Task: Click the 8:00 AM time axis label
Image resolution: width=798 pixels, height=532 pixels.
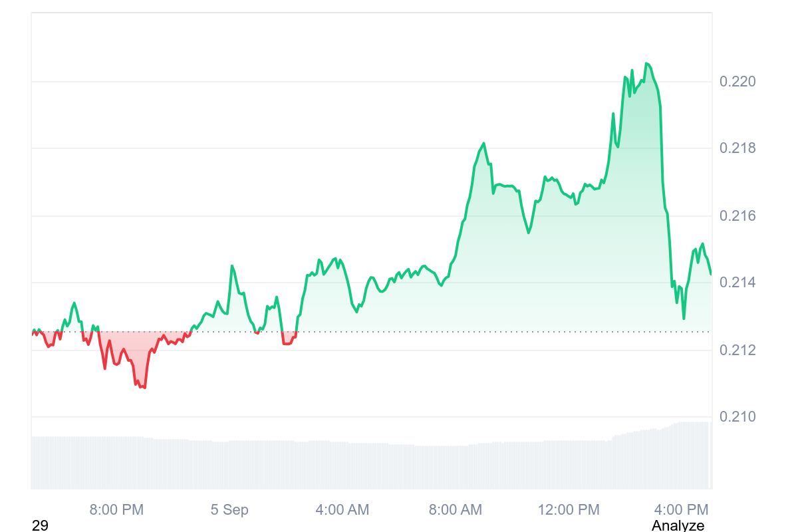Action: click(x=455, y=510)
